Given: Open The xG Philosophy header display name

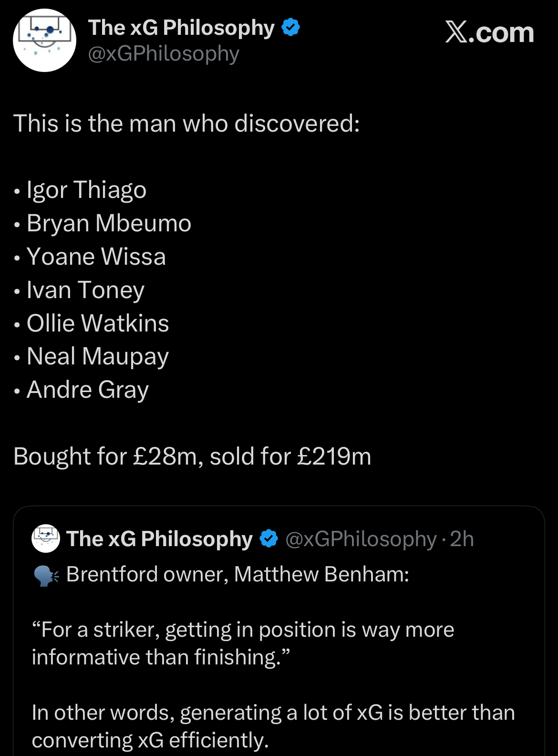Looking at the screenshot, I should [181, 28].
